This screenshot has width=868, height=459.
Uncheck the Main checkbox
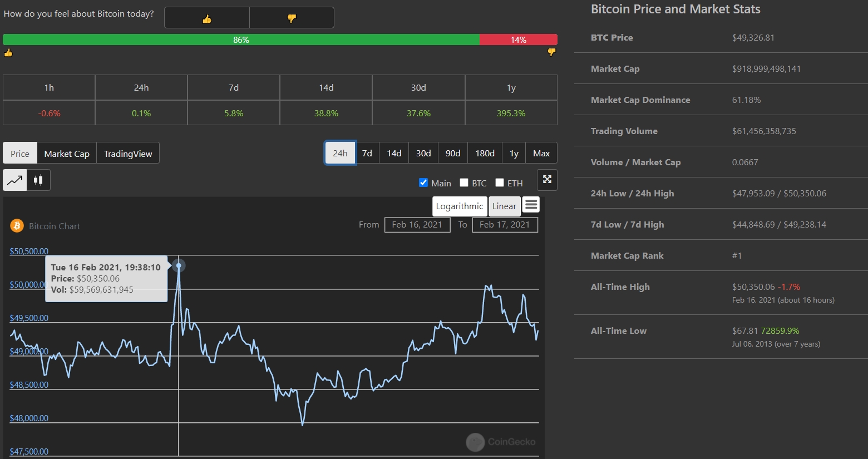423,182
